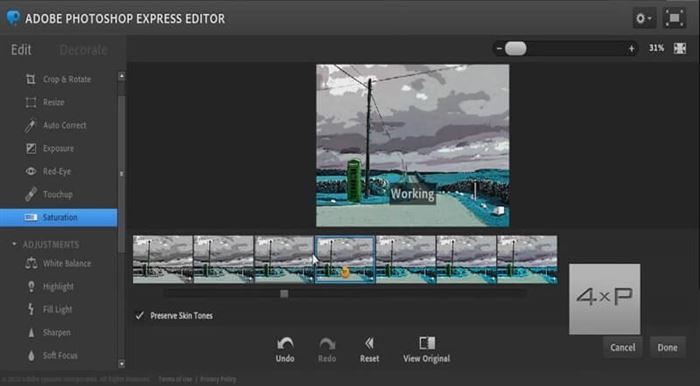The image size is (700, 386).
Task: Select the Exposure menu label
Action: pos(58,149)
